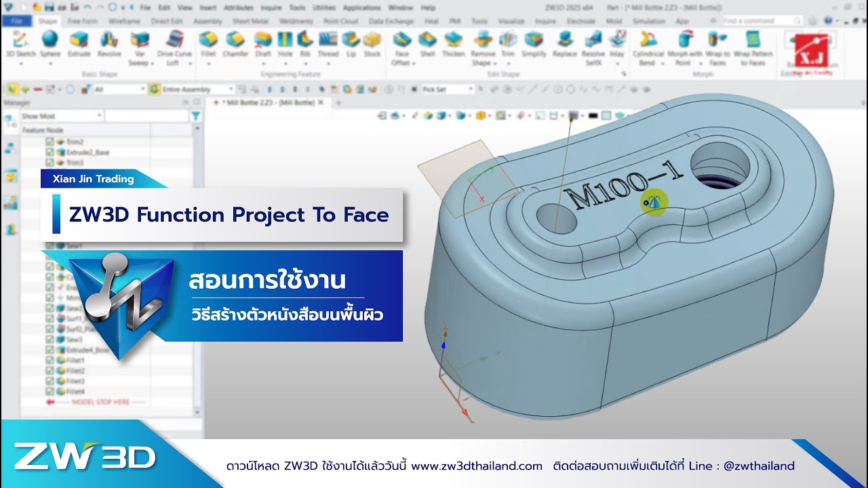
Task: Toggle checkbox for Trim3 feature
Action: (50, 163)
